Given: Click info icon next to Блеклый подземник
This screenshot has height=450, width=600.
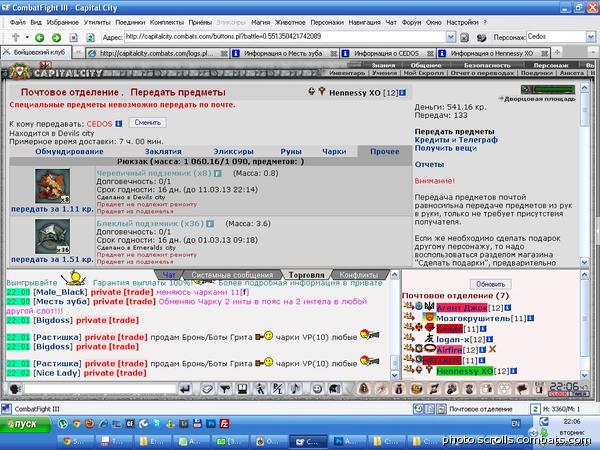Looking at the screenshot, I should point(210,223).
